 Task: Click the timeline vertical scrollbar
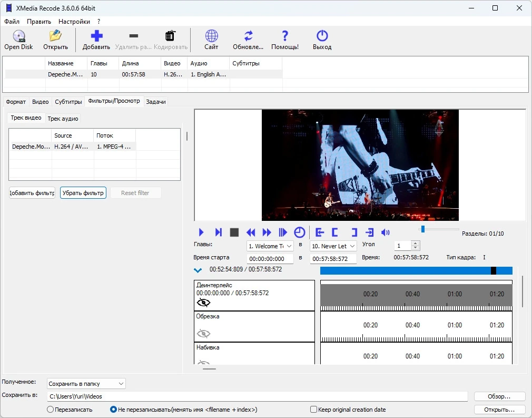coord(522,292)
